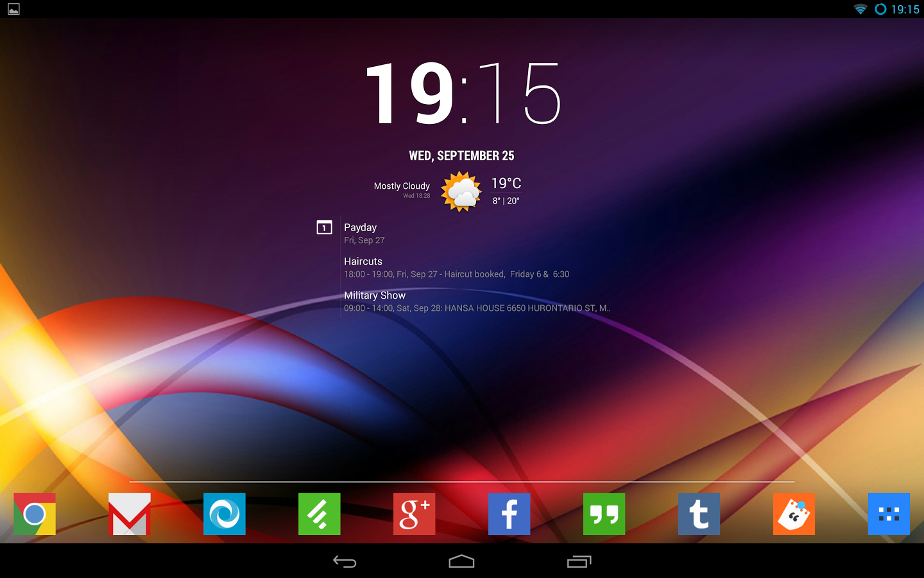Launch Feedly

(319, 514)
